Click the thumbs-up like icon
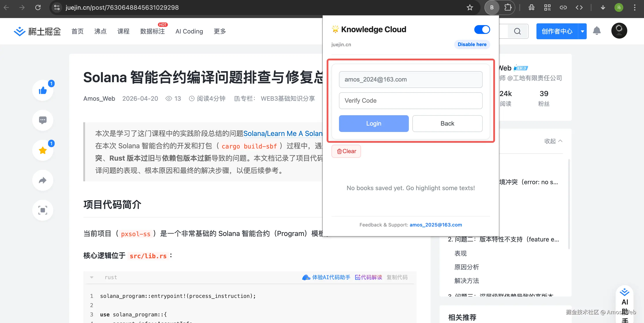644x323 pixels. click(43, 91)
